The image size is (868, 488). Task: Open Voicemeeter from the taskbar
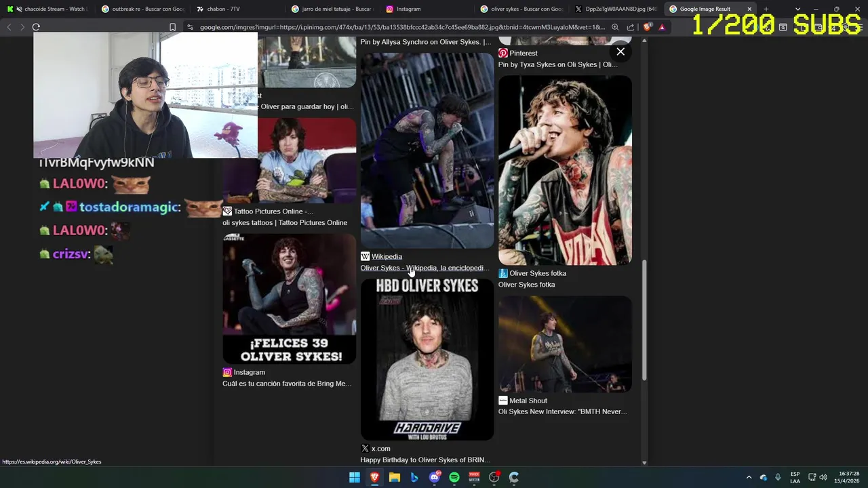click(x=474, y=477)
